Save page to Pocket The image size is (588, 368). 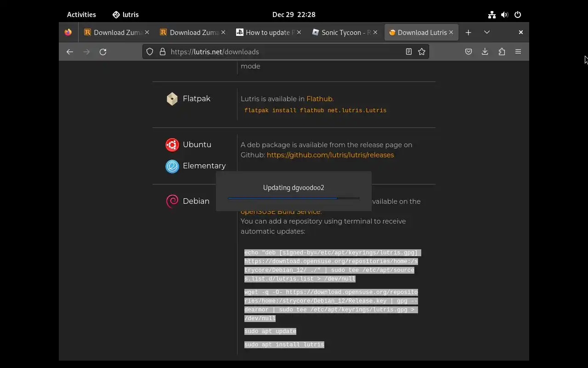pos(469,52)
